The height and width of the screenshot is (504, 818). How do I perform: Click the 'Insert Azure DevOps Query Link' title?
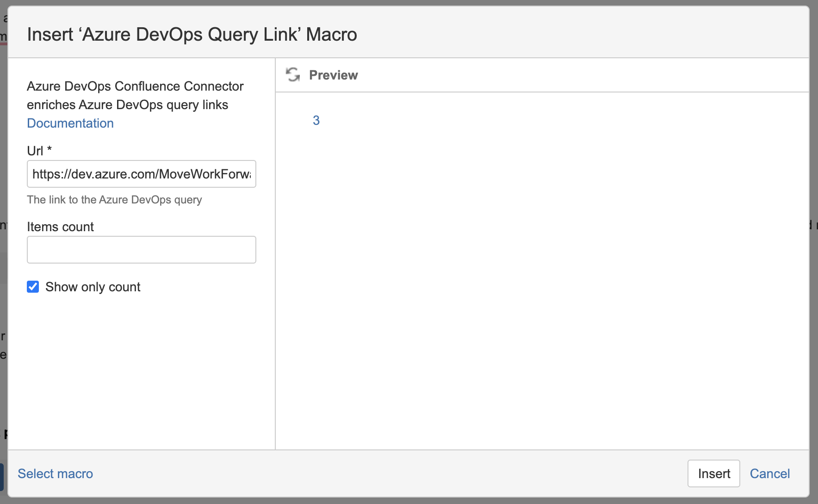pos(192,35)
